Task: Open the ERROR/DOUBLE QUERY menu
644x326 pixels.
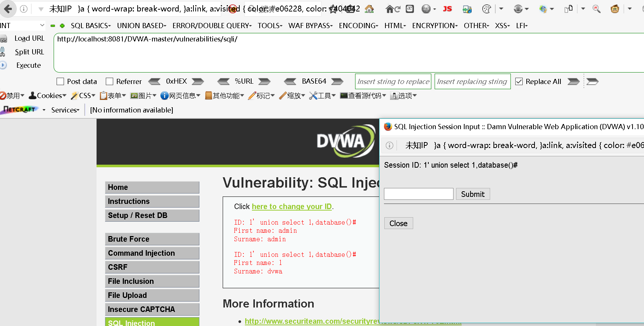Action: coord(212,26)
